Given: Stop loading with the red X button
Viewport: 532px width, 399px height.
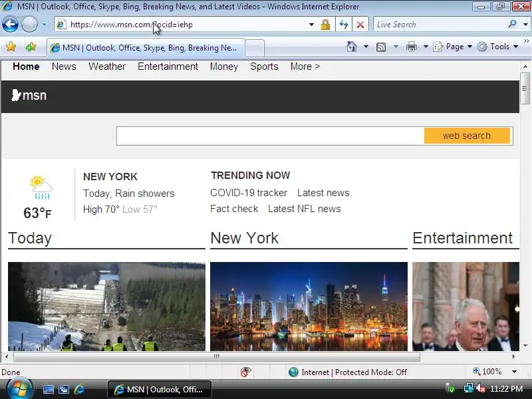Looking at the screenshot, I should pyautogui.click(x=360, y=25).
